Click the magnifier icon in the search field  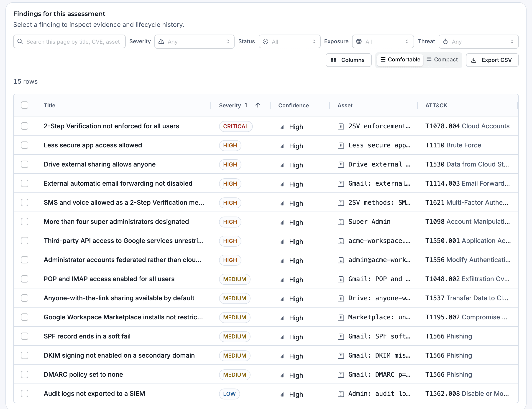click(20, 42)
